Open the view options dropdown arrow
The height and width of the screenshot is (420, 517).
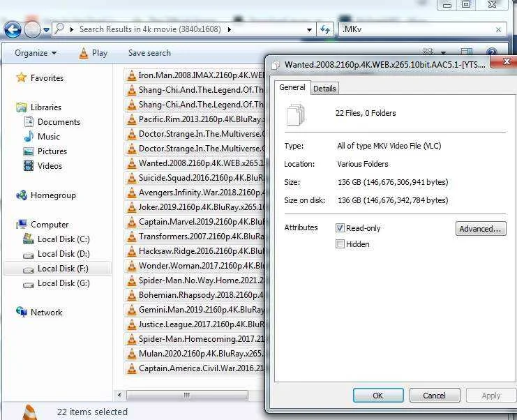(444, 52)
